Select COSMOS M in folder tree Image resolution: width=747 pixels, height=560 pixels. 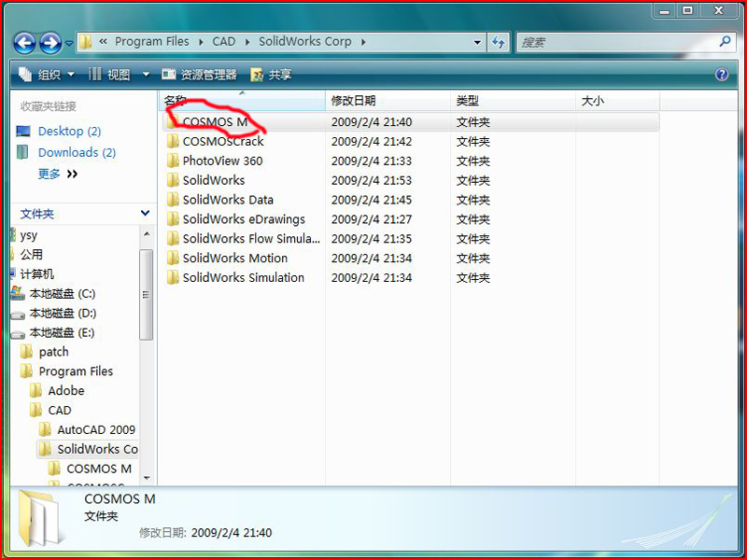pos(99,469)
